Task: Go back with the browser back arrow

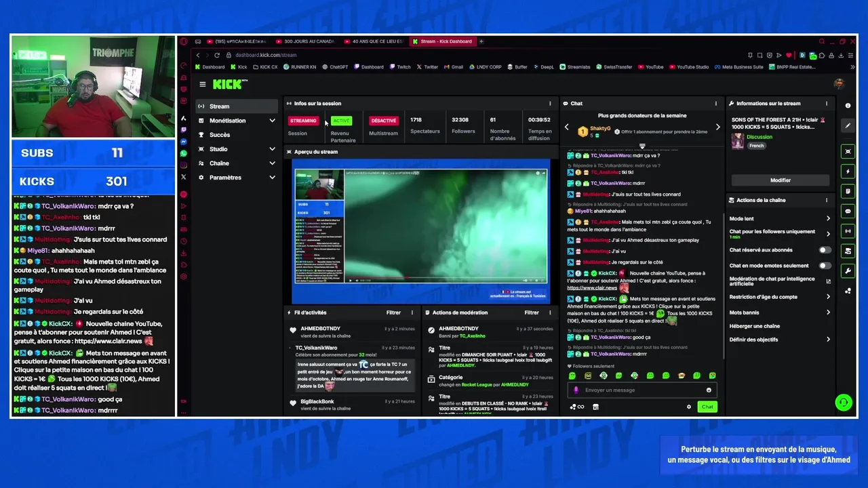Action: click(197, 55)
